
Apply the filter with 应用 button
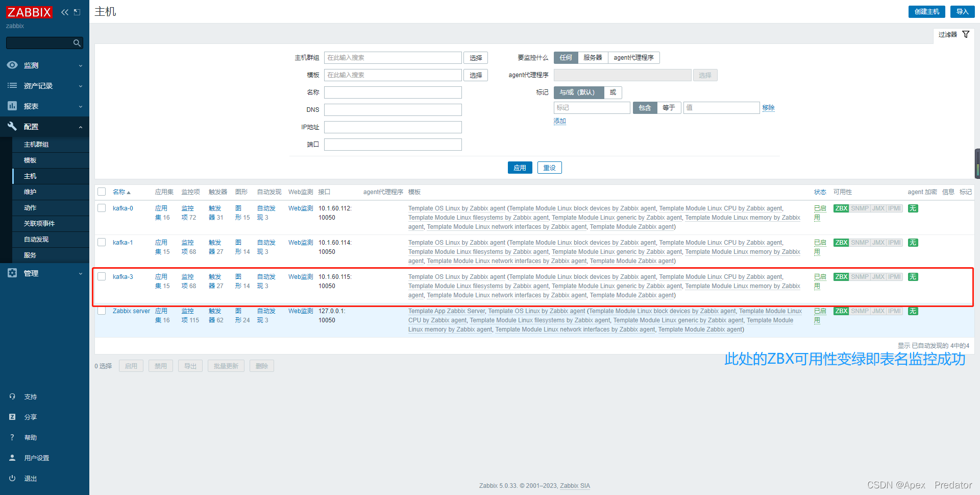pyautogui.click(x=520, y=168)
